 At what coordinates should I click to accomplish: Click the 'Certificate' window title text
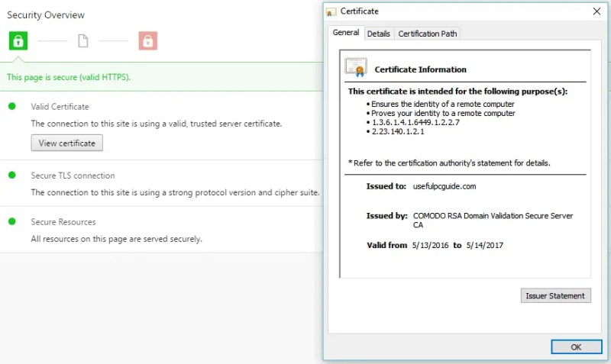tap(359, 11)
